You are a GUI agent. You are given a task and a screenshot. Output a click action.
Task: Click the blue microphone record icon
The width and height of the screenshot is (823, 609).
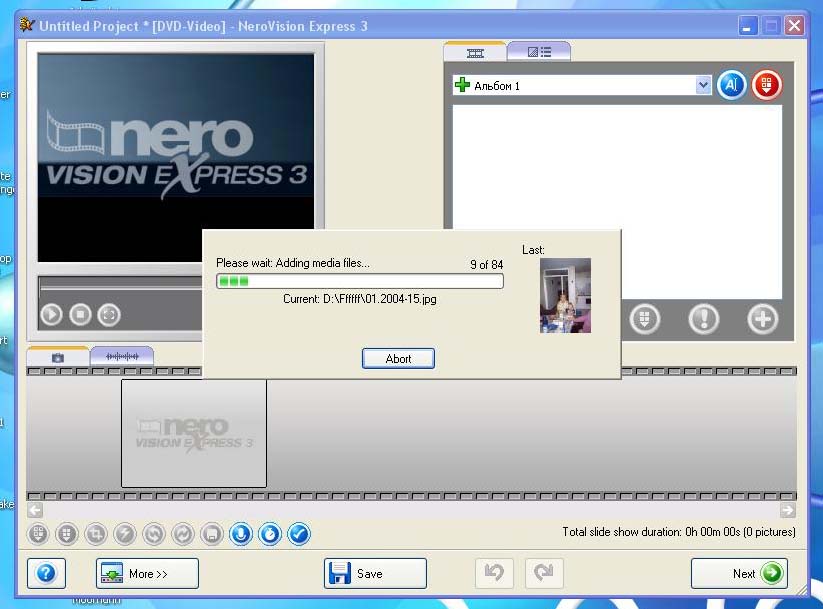(241, 534)
